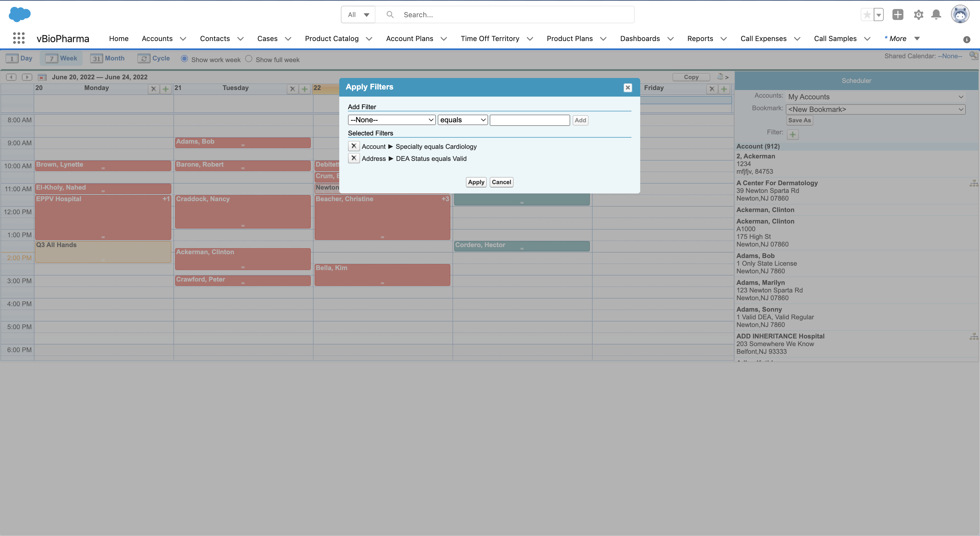
Task: Click the green plus Filter icon in Scheduler
Action: 792,134
